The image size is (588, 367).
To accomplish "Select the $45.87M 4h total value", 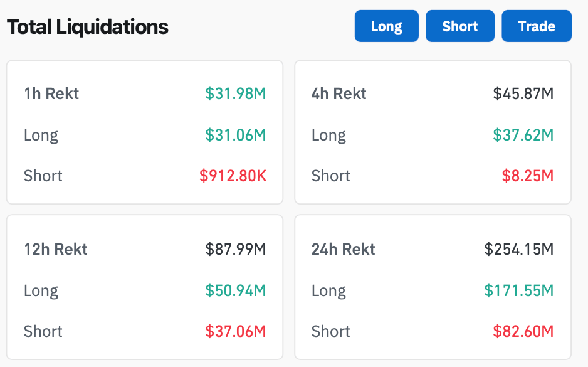I will pyautogui.click(x=523, y=94).
